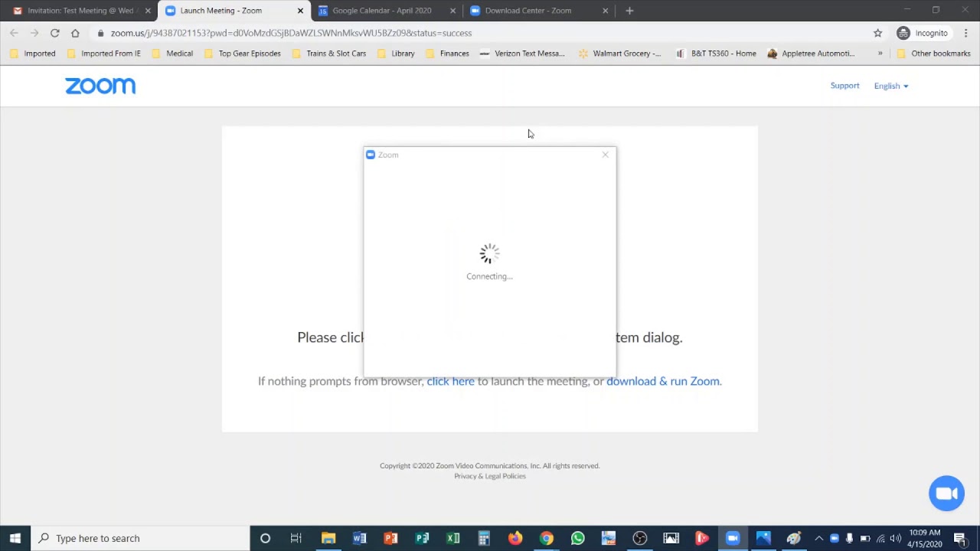The width and height of the screenshot is (980, 551).
Task: Bookmark this page with the star icon
Action: 877,33
